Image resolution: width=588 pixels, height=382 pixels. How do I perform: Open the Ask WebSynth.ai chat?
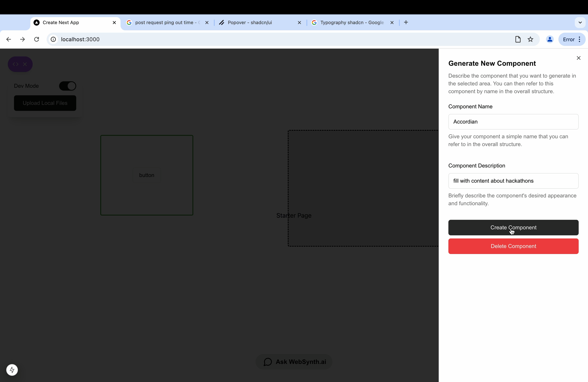294,362
